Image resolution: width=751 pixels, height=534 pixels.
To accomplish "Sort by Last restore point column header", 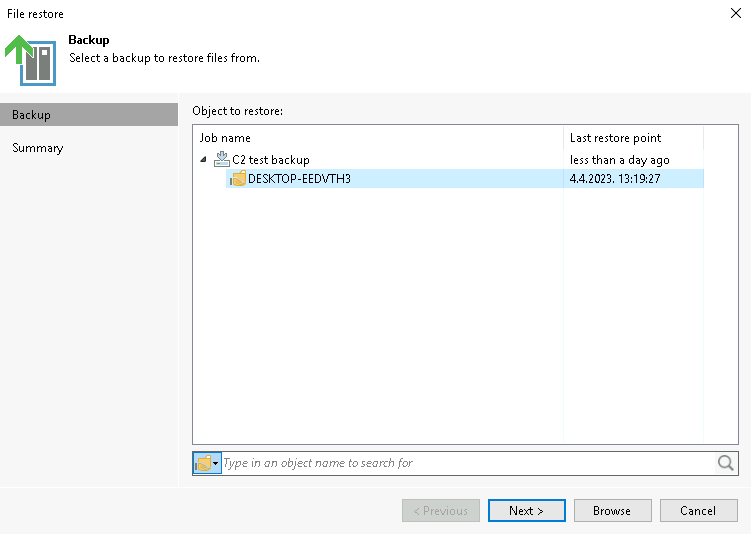I will [x=633, y=138].
